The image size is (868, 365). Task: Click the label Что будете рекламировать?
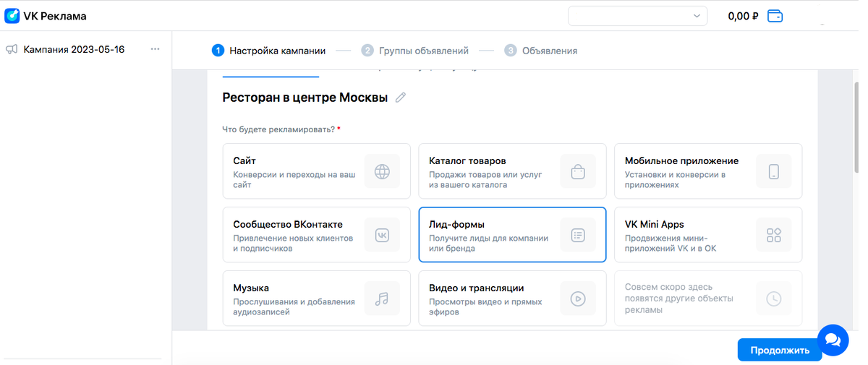(x=278, y=129)
